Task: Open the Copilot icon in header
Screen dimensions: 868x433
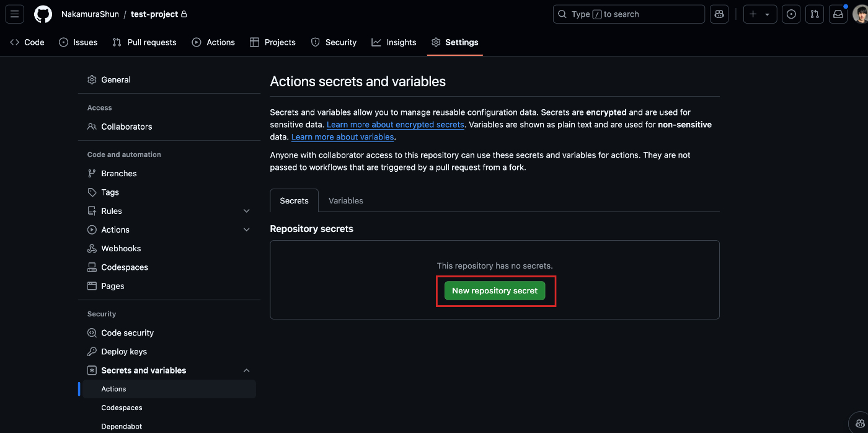Action: point(719,14)
